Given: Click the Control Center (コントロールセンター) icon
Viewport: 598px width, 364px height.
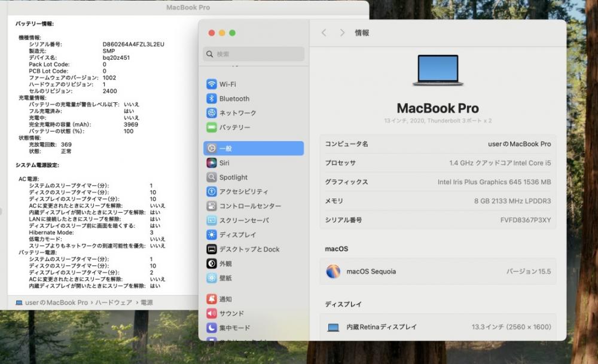Looking at the screenshot, I should (x=211, y=206).
